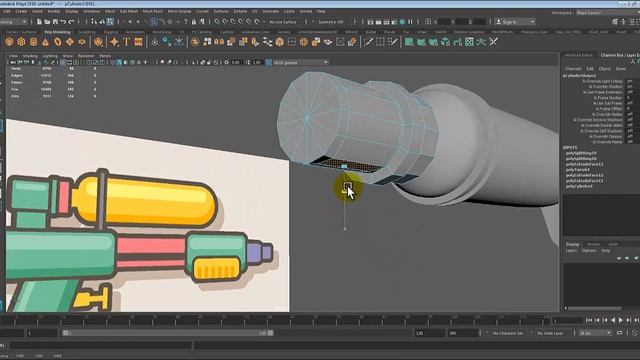Viewport: 640px width, 360px height.
Task: Switch to the Attribute Editor tab
Action: click(578, 55)
